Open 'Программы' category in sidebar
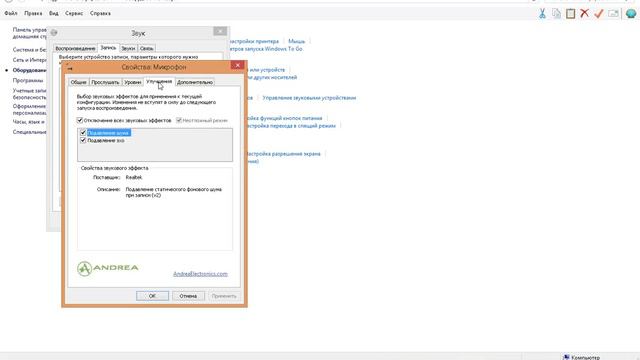640x360 pixels. 28,80
